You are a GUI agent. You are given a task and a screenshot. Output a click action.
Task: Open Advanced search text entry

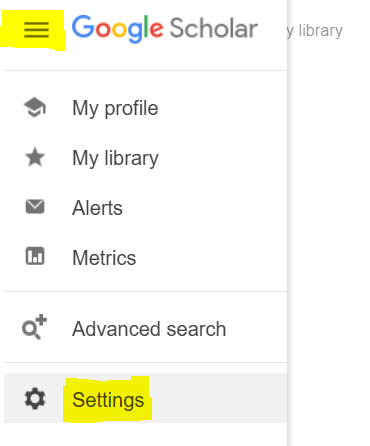tap(149, 329)
